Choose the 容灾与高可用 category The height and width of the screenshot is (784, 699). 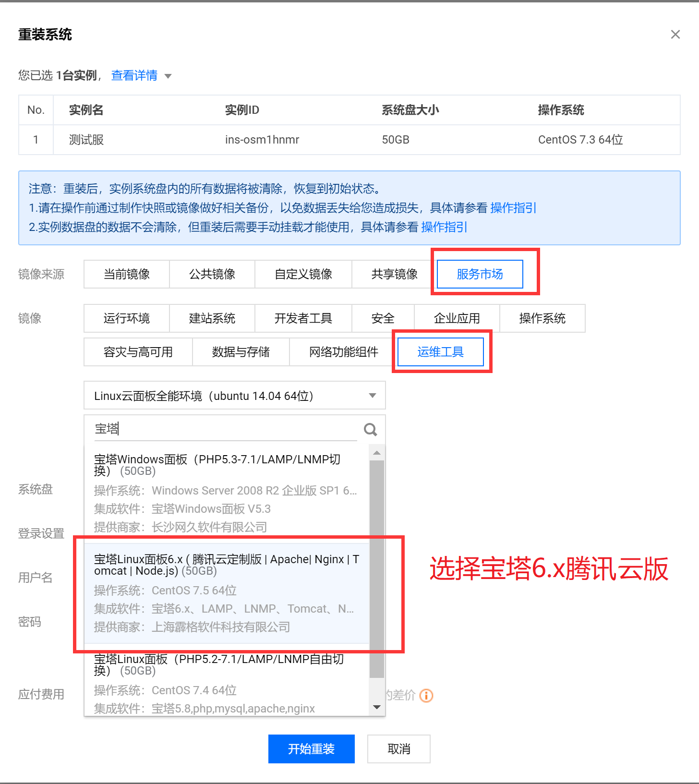(x=138, y=352)
